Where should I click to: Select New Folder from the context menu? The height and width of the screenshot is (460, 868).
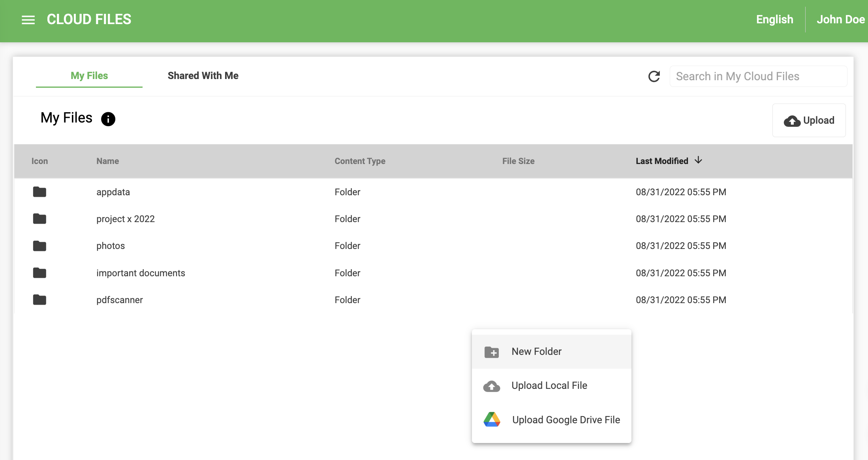pos(536,351)
